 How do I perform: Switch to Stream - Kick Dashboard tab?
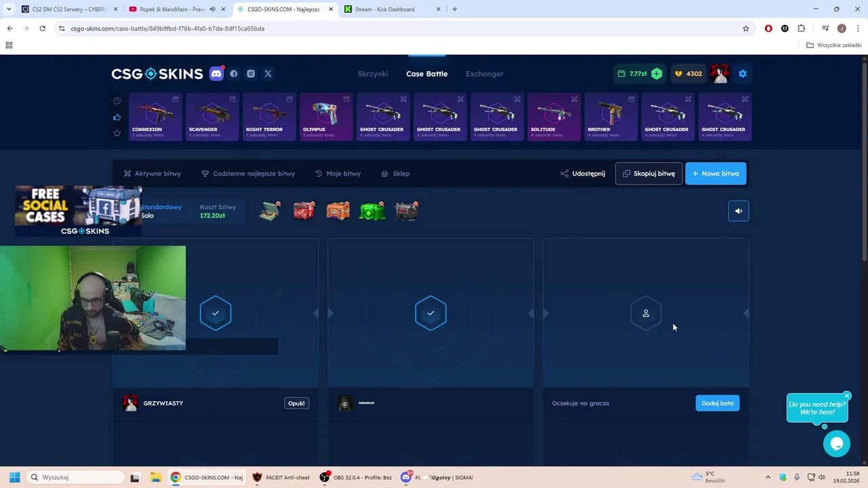tap(392, 9)
